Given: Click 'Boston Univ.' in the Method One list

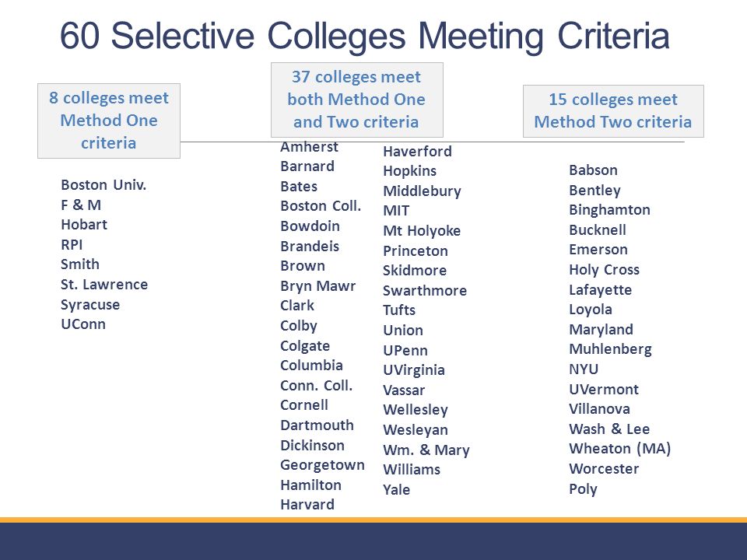Looking at the screenshot, I should tap(103, 185).
